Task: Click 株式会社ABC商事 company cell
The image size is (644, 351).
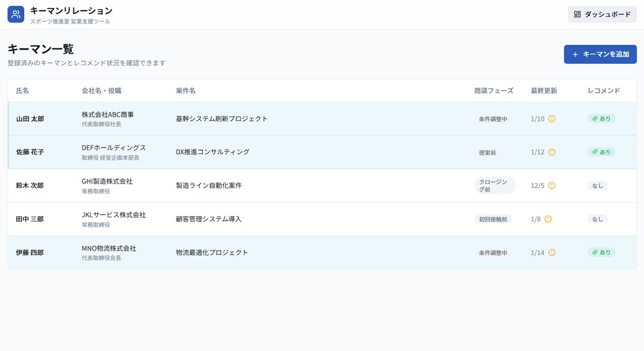Action: coord(108,115)
